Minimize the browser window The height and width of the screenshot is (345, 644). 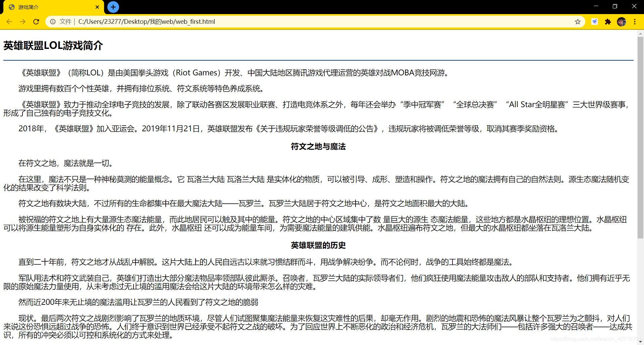point(596,6)
